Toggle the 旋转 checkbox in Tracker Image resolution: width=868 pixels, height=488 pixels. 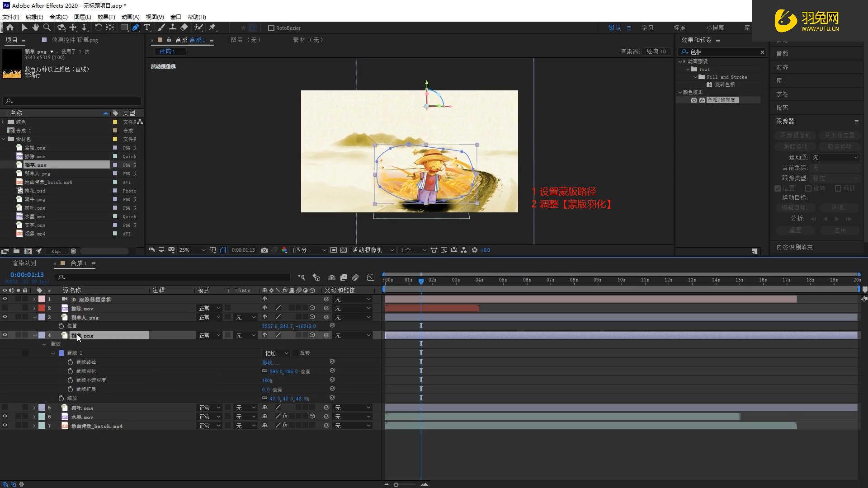pos(808,188)
